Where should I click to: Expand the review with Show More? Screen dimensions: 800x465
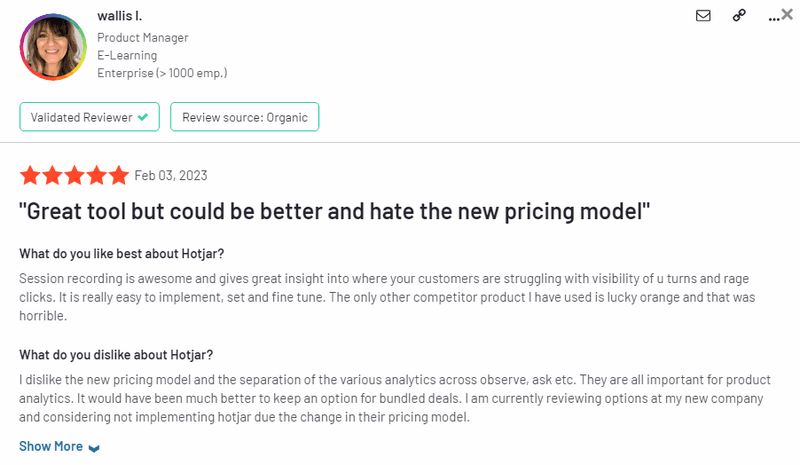(x=51, y=446)
